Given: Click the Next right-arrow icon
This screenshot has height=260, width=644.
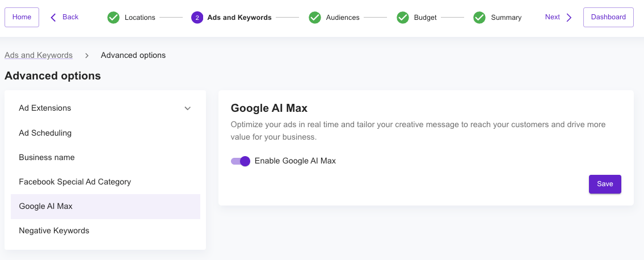Looking at the screenshot, I should 569,17.
